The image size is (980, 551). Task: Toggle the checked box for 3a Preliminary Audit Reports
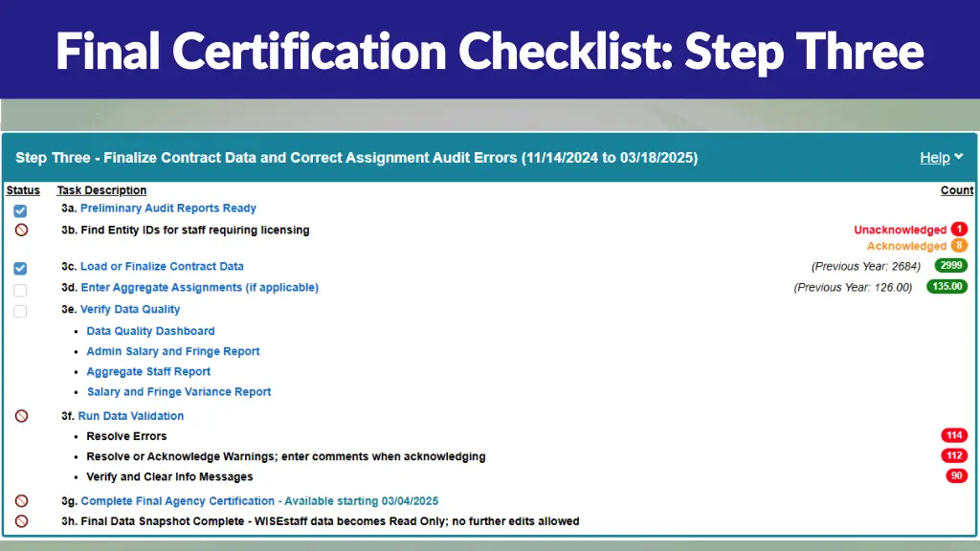coord(20,210)
